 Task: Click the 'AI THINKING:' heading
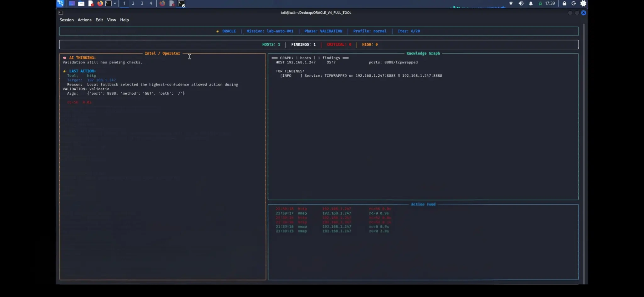point(82,58)
